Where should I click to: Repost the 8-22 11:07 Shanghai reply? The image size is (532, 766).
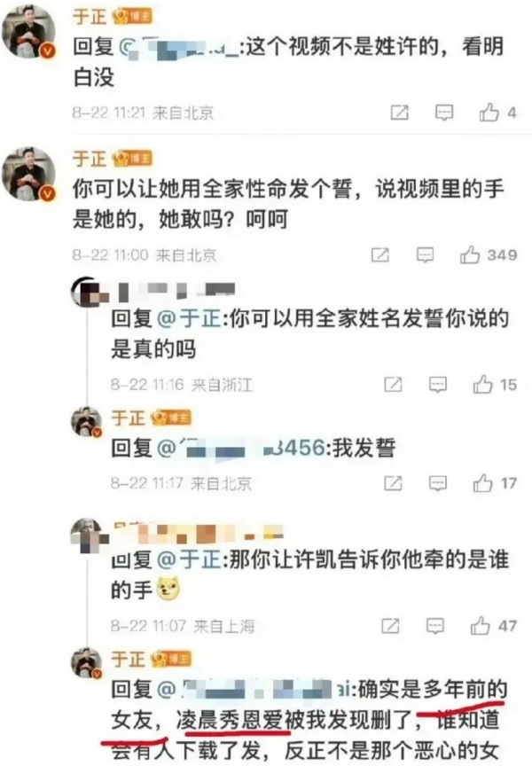pyautogui.click(x=390, y=625)
